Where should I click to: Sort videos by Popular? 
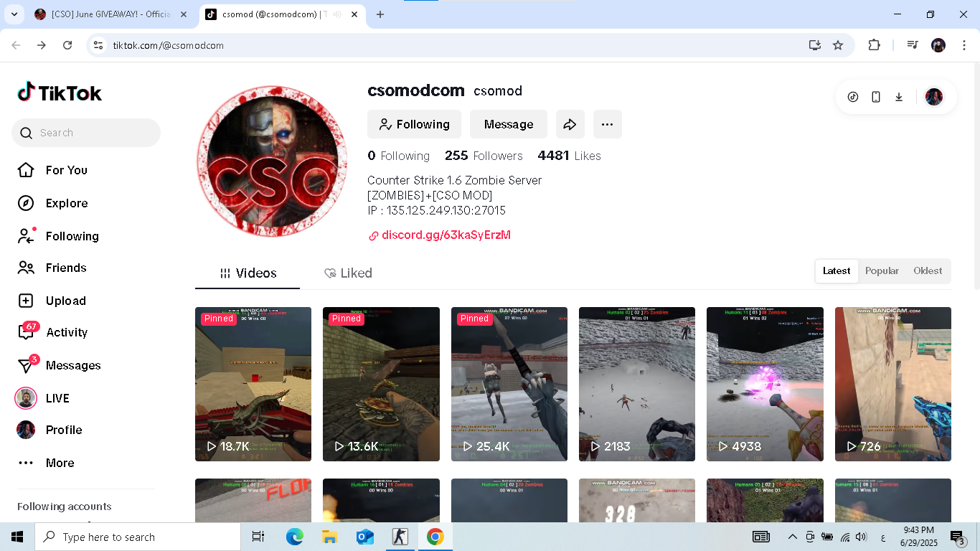pyautogui.click(x=882, y=270)
